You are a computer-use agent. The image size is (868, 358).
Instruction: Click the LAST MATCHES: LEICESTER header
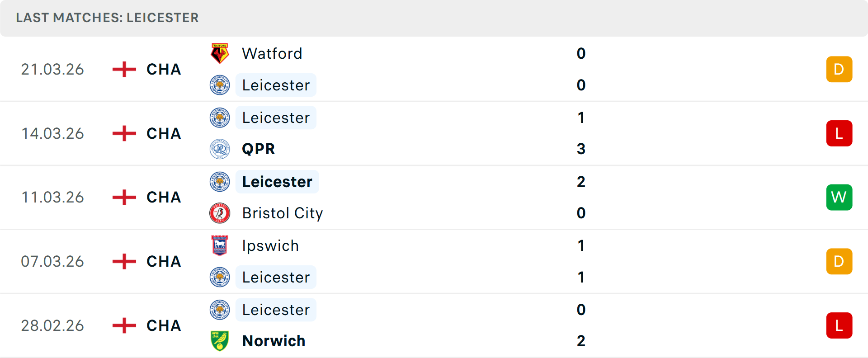107,18
